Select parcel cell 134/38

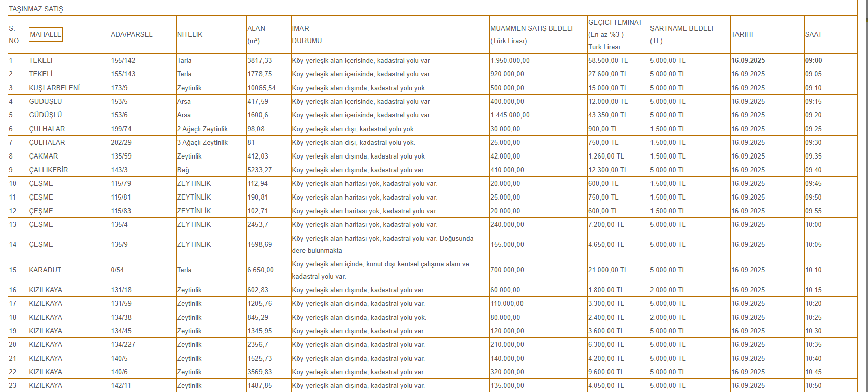(x=121, y=317)
